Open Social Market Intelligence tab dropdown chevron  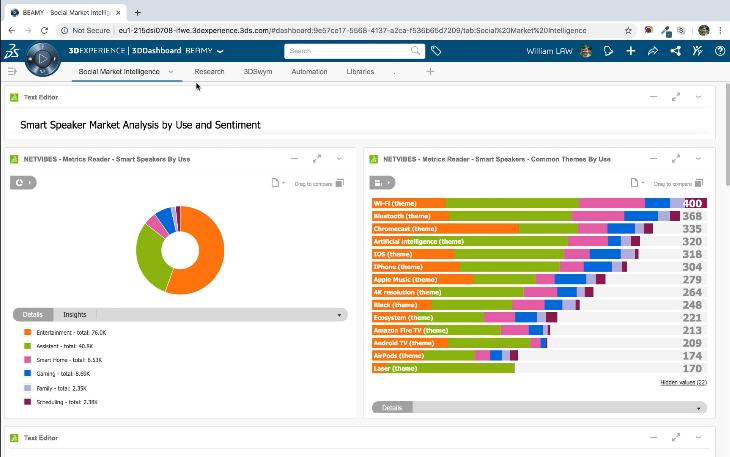click(x=171, y=72)
